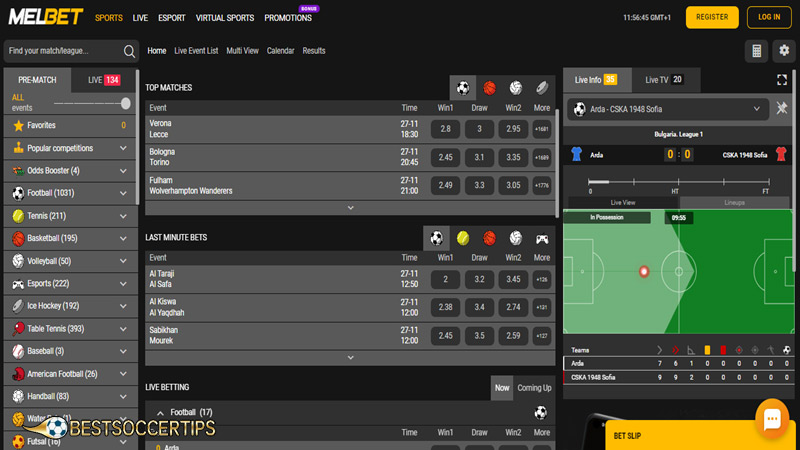This screenshot has width=800, height=450.
Task: Open the bet calculator icon
Action: [757, 51]
